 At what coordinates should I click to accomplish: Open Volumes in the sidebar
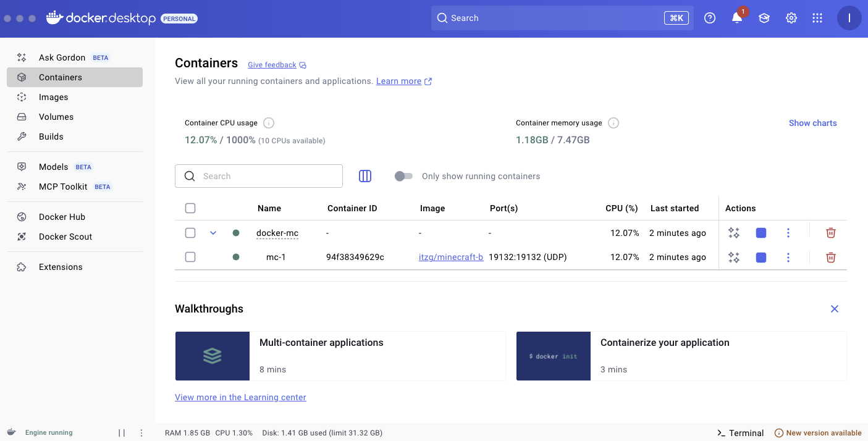pos(56,117)
